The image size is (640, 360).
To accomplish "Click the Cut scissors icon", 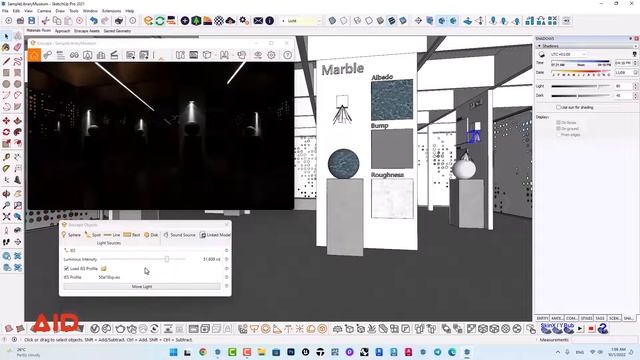I will pos(45,20).
